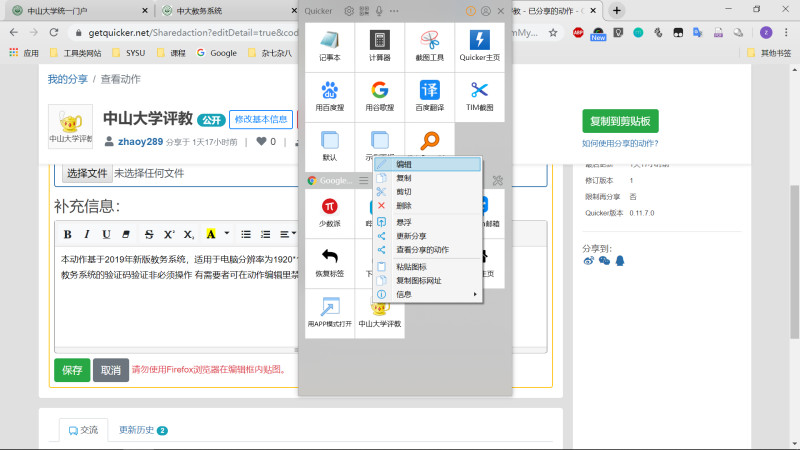Choose 剪切 in the context menu
This screenshot has height=450, width=800.
pos(428,192)
